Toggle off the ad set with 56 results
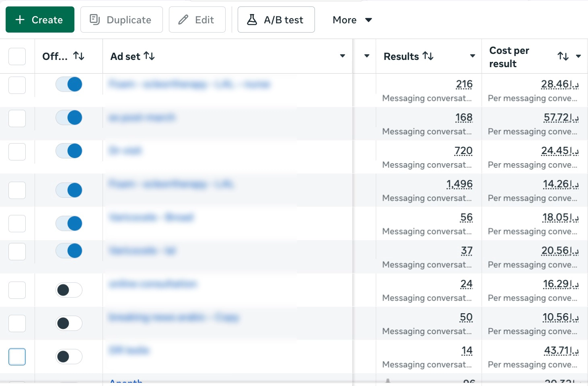 coord(69,224)
